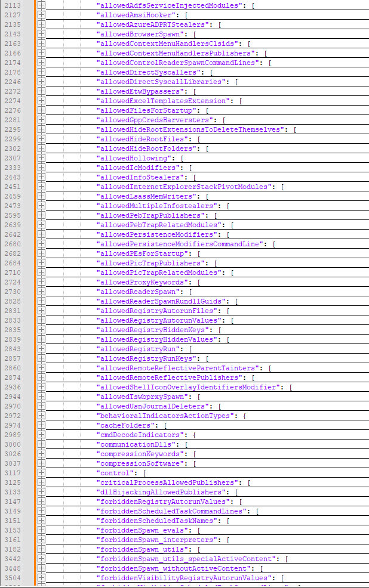The height and width of the screenshot is (588, 369).
Task: Unfold allowedPebTrapRelatedModules array
Action: tap(41, 225)
